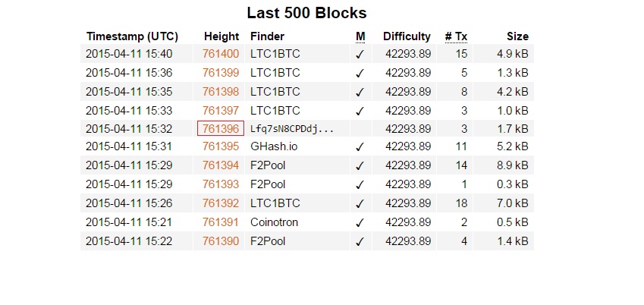Open block height 761393 link
644x305 pixels.
221,184
